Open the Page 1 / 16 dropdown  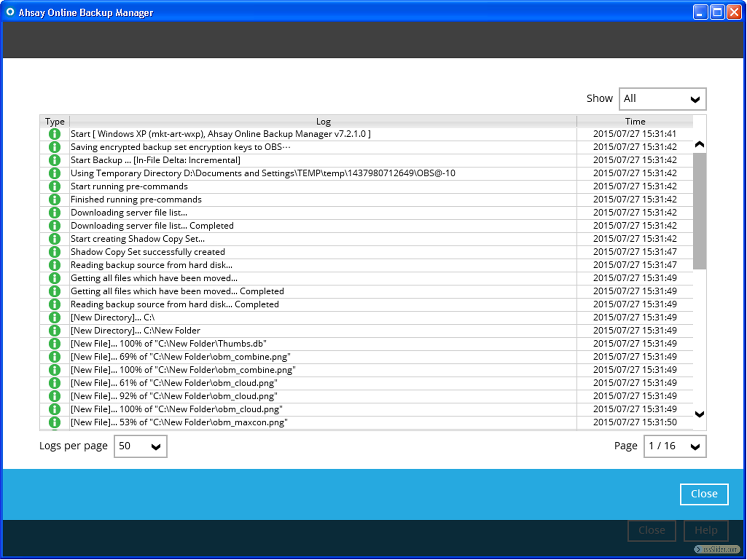click(x=675, y=446)
